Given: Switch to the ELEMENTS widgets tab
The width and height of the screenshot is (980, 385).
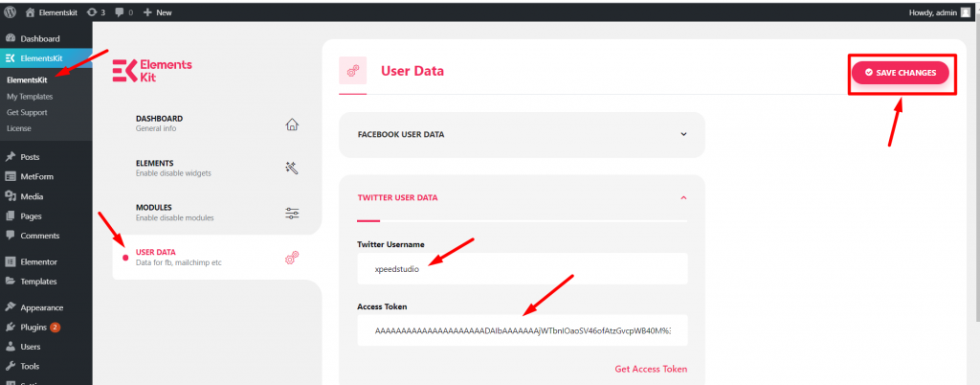Looking at the screenshot, I should coord(217,168).
